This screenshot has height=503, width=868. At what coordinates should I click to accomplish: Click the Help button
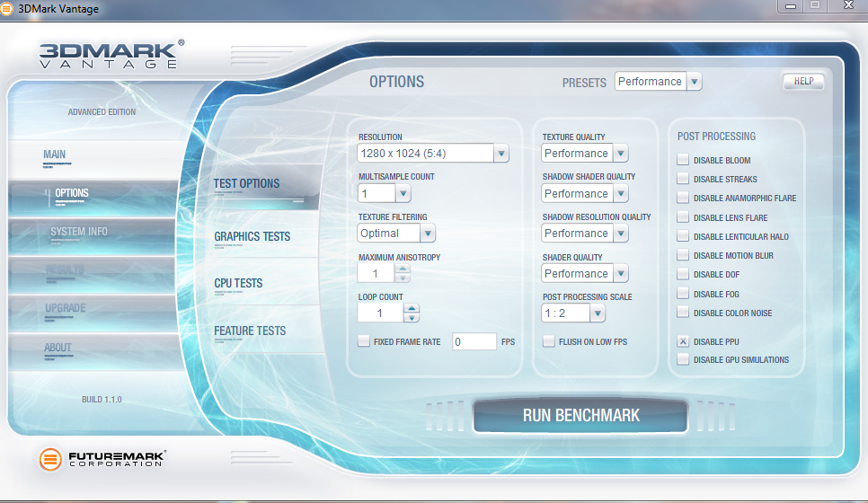(803, 82)
